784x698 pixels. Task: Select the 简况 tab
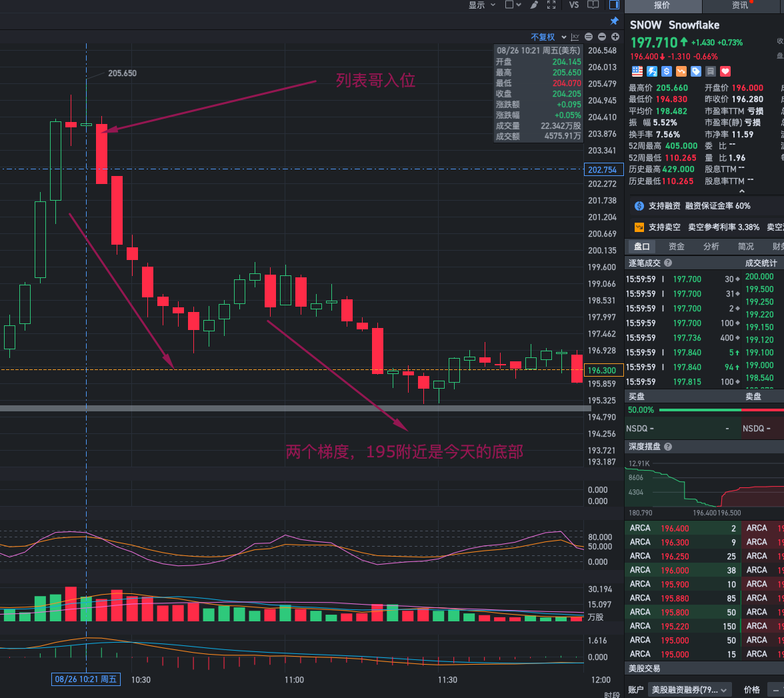pos(745,247)
